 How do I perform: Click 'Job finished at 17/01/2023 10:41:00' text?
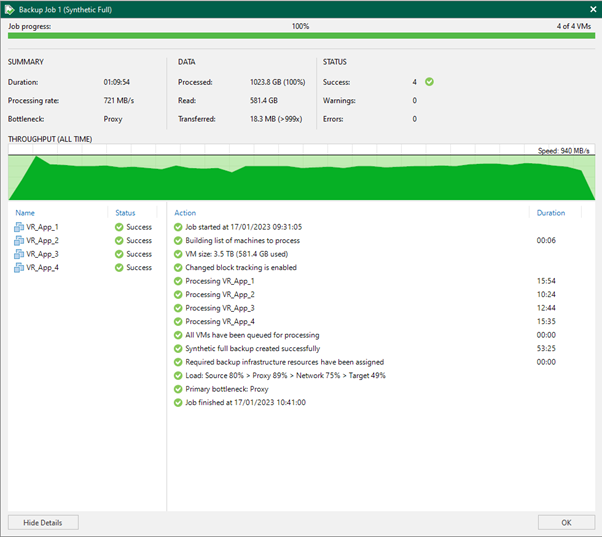point(245,402)
